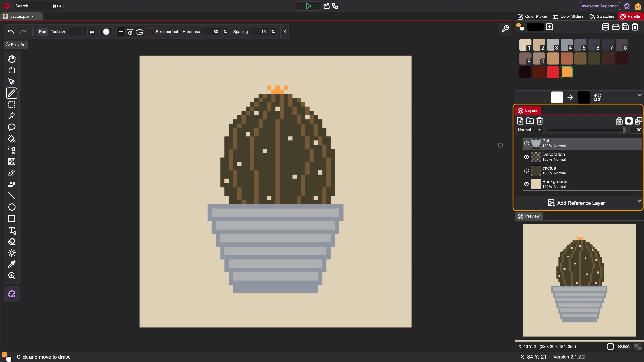The image size is (644, 362).
Task: Adjust the layer opacity slider
Action: 586,130
